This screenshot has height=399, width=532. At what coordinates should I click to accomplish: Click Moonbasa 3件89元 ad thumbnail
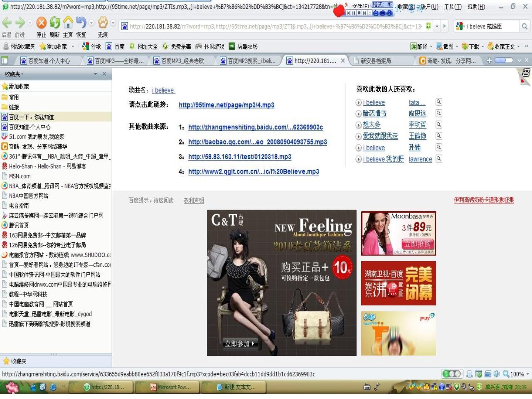coord(399,233)
